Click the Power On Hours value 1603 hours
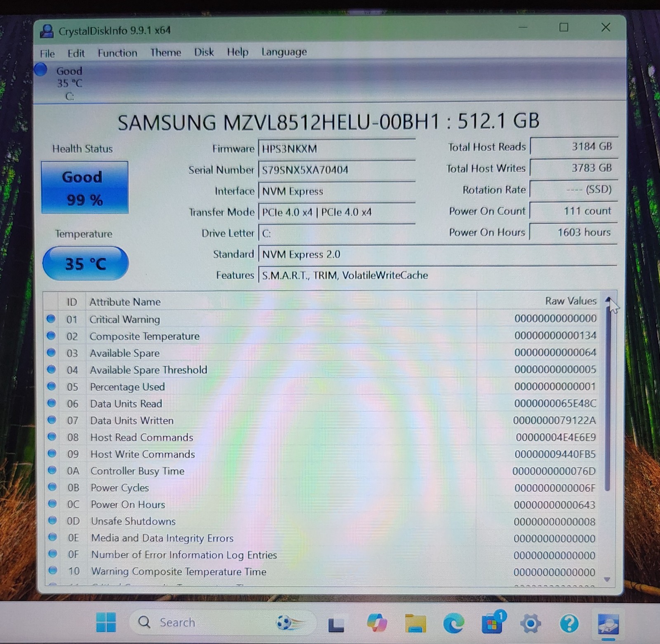 coord(574,232)
